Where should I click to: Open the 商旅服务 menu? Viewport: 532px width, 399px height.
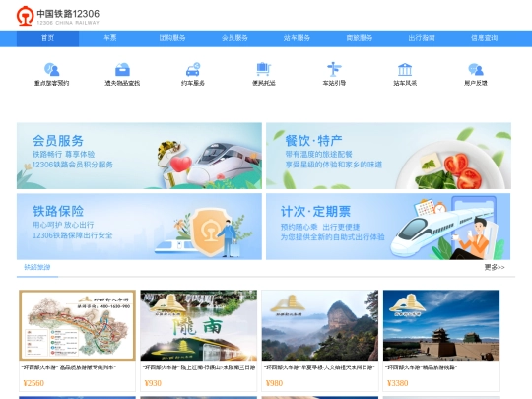(x=360, y=38)
